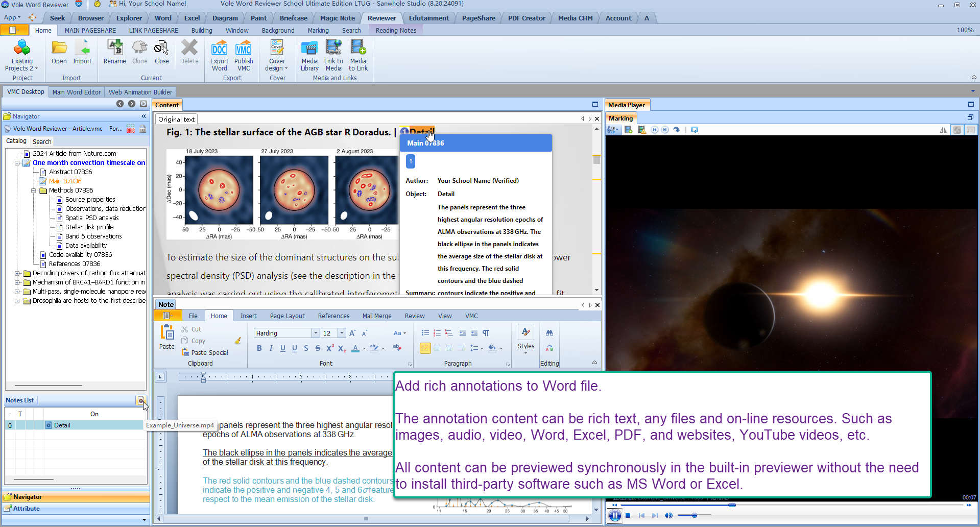Adjust the media player volume slider
The width and height of the screenshot is (980, 527).
click(694, 516)
